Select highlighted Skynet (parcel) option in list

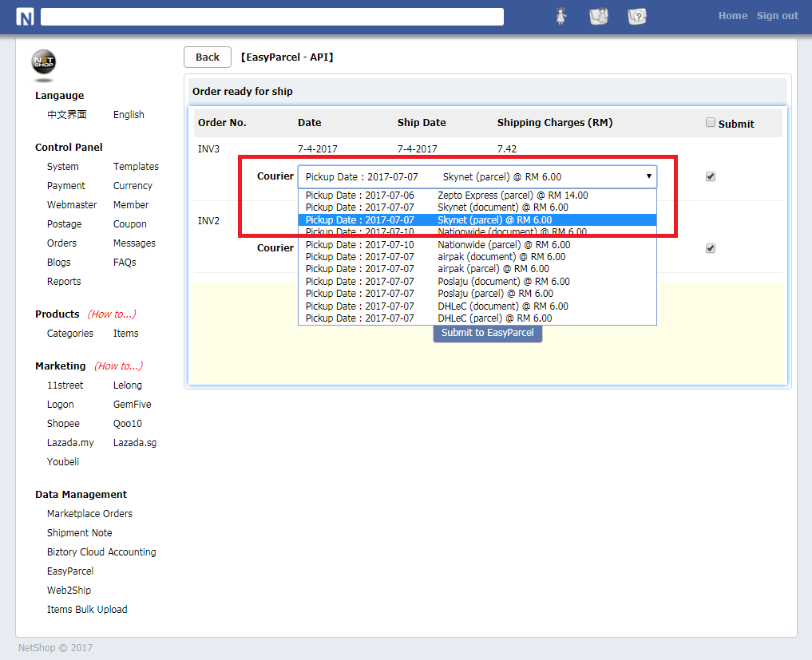point(477,220)
